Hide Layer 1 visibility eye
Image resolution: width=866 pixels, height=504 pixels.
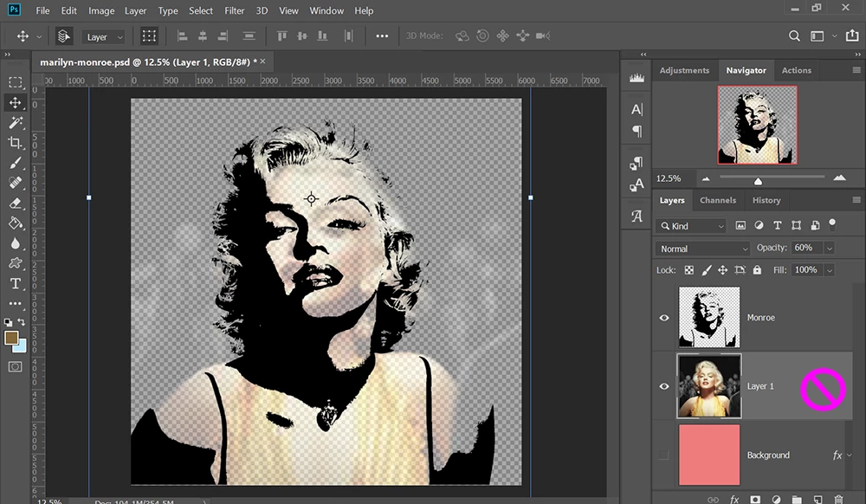pyautogui.click(x=664, y=386)
